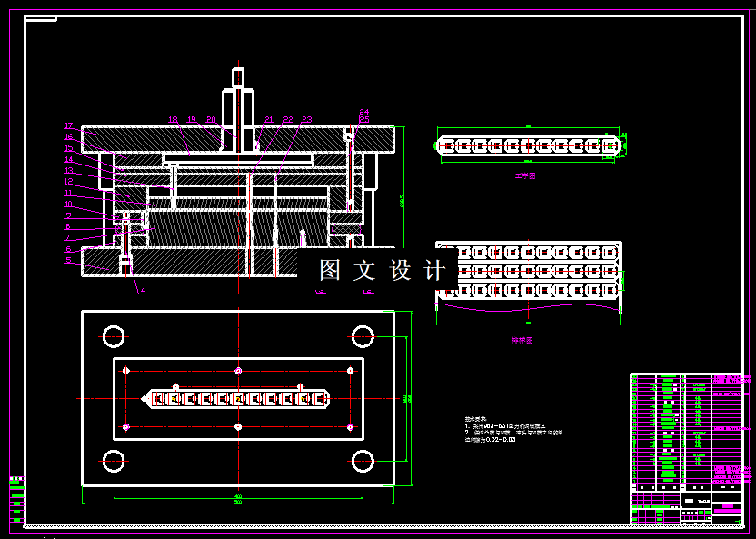Select part number label 23

coord(306,120)
